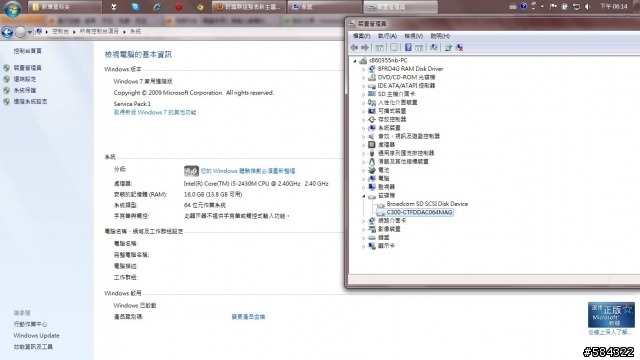Click Forward arrow in Device Manager toolbar

(x=365, y=48)
